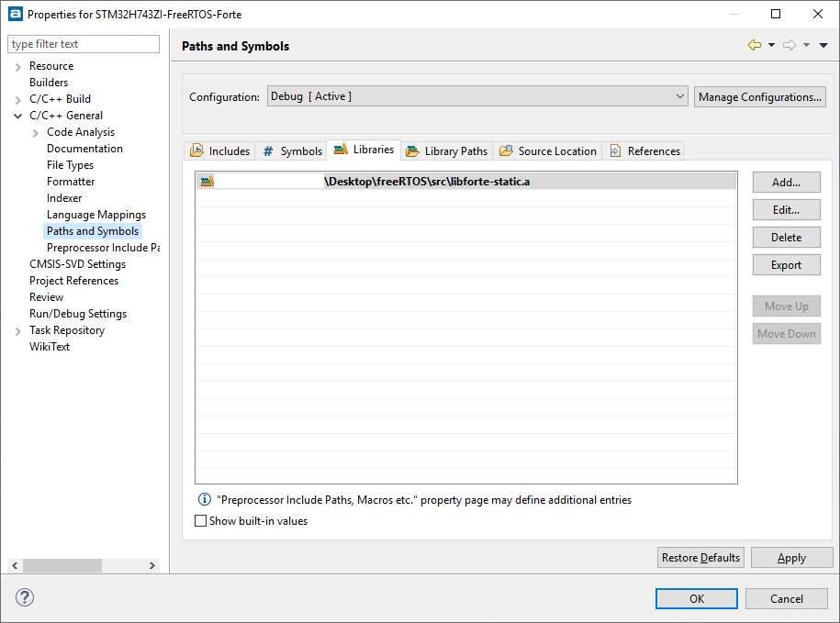840x623 pixels.
Task: Click the info icon beside preprocessor note
Action: click(205, 499)
